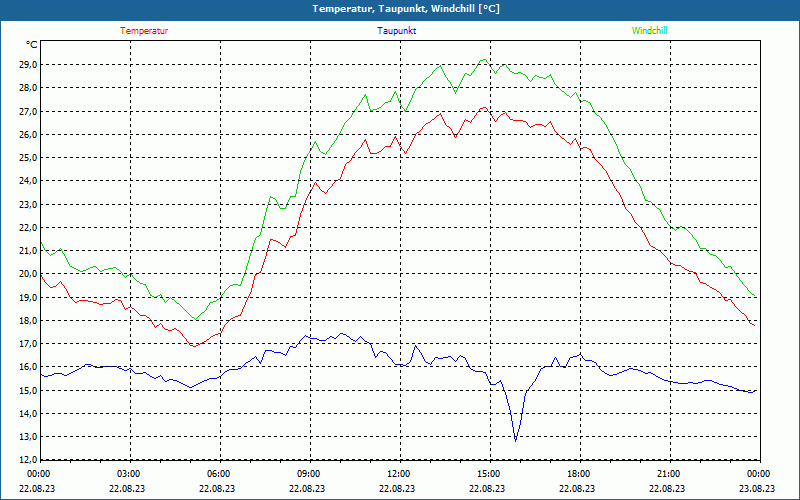Click the 03:00 time label on x-axis

click(x=129, y=474)
